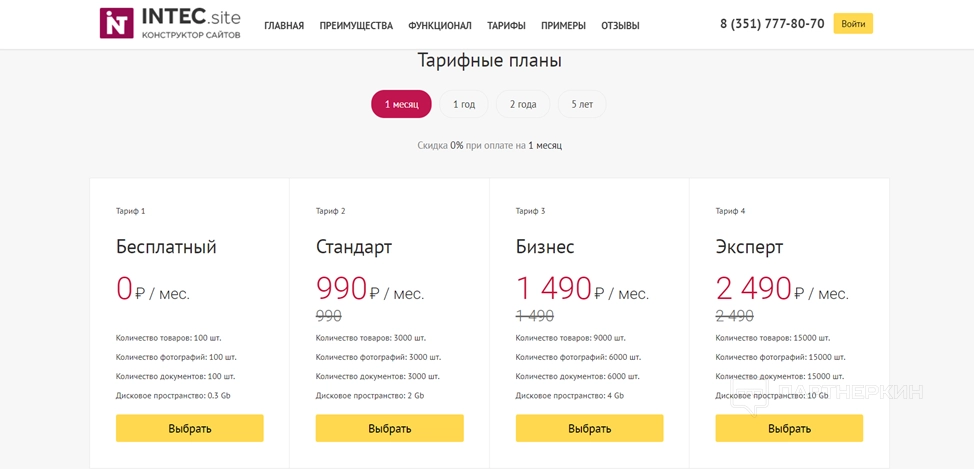The image size is (974, 469).
Task: Click the Войти login button
Action: coord(852,24)
